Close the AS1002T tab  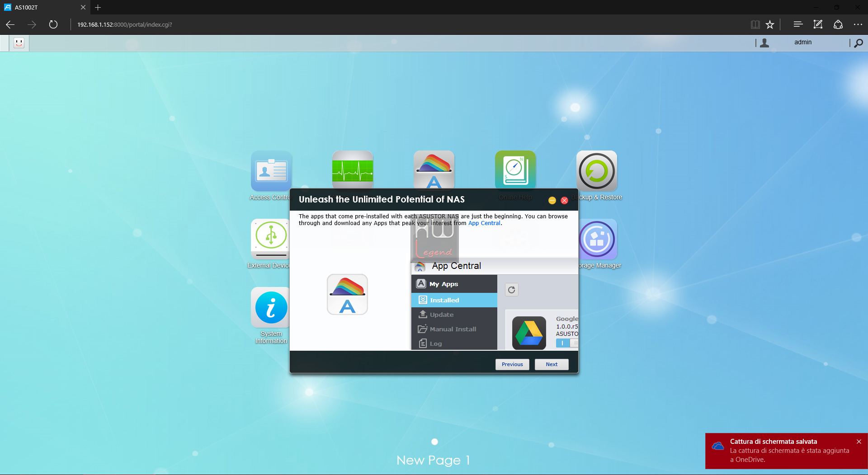[x=83, y=7]
